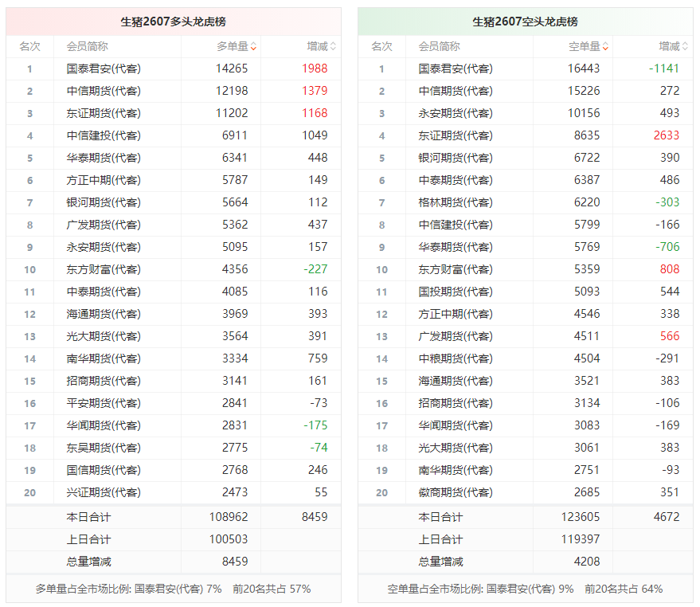
Task: Click 空单量占全市场比例 footer text
Action: coord(525,589)
